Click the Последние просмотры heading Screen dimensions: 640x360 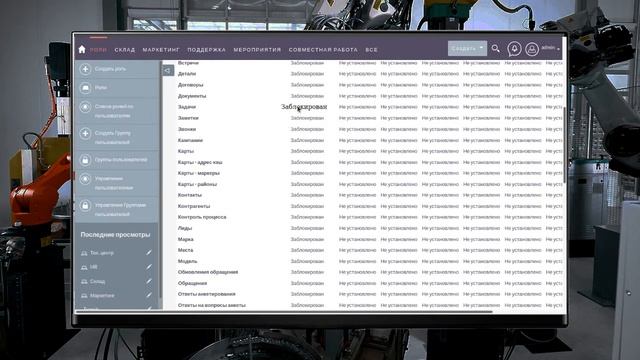pos(115,235)
